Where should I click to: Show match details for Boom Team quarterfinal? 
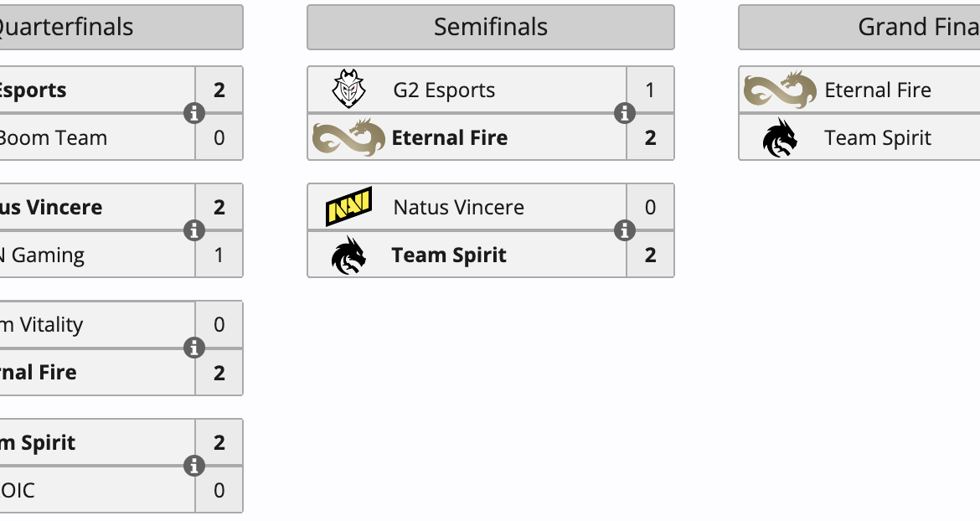(194, 113)
